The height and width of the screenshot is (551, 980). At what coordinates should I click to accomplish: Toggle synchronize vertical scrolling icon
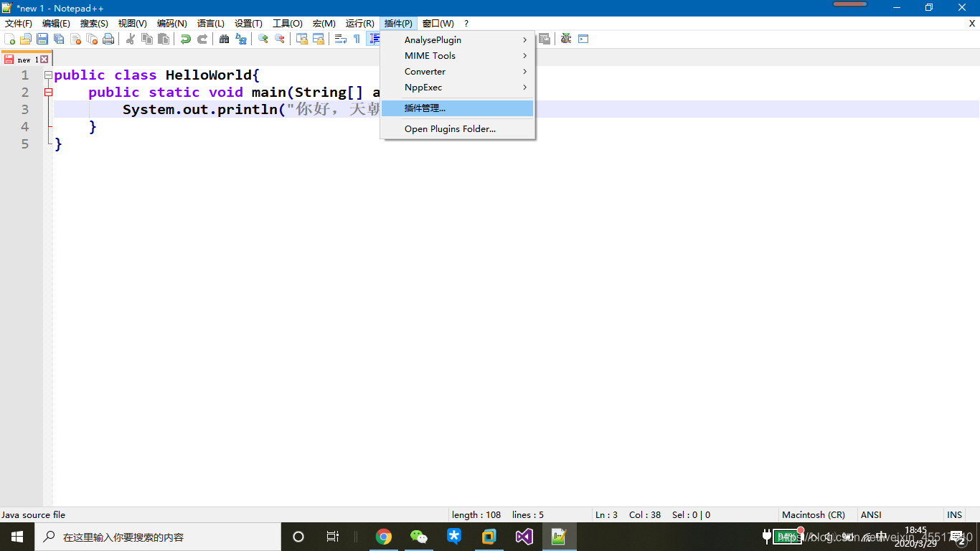(302, 39)
